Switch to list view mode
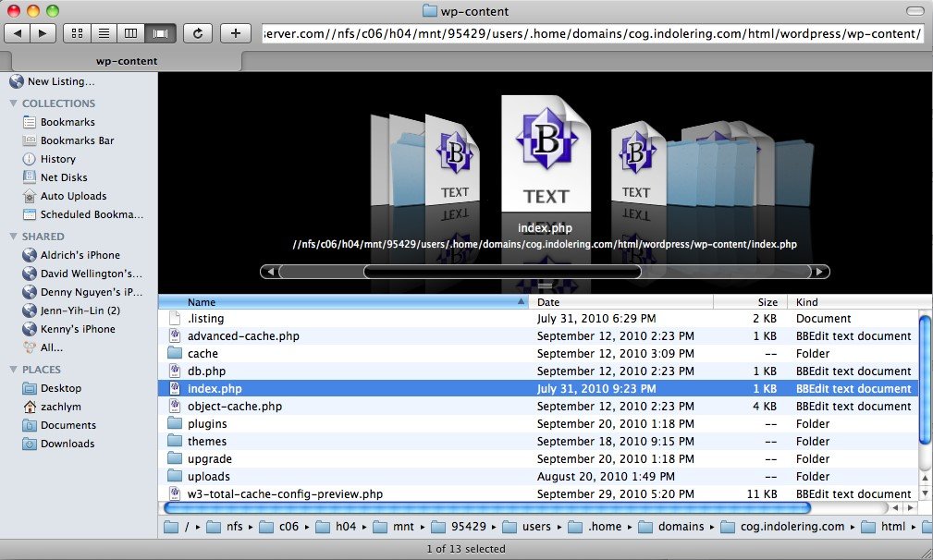The width and height of the screenshot is (933, 560). coord(104,33)
